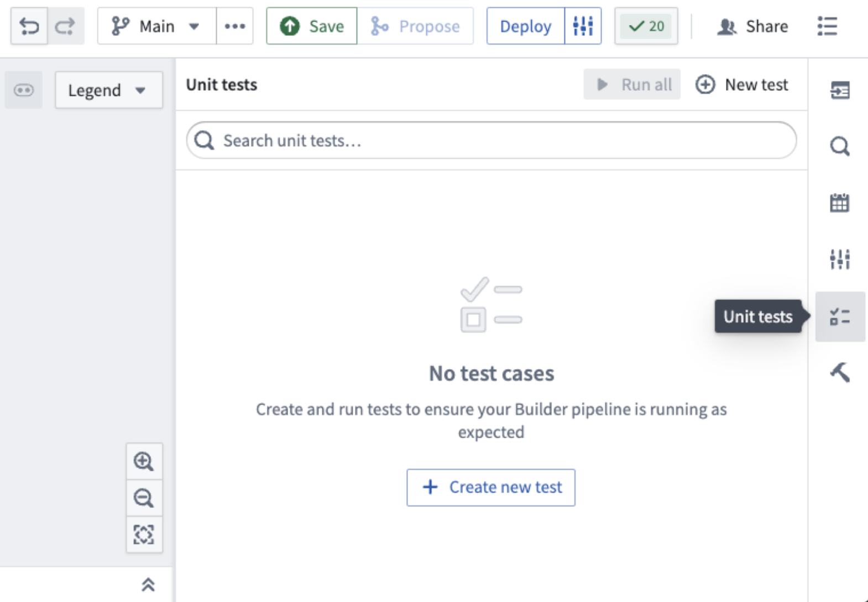
Task: Click the redo arrow icon
Action: pyautogui.click(x=66, y=26)
